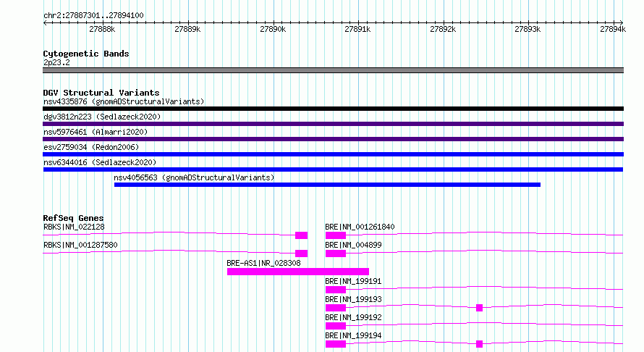The image size is (644, 352).
Task: Open the BRE|NM_199194 transcript label
Action: [353, 335]
